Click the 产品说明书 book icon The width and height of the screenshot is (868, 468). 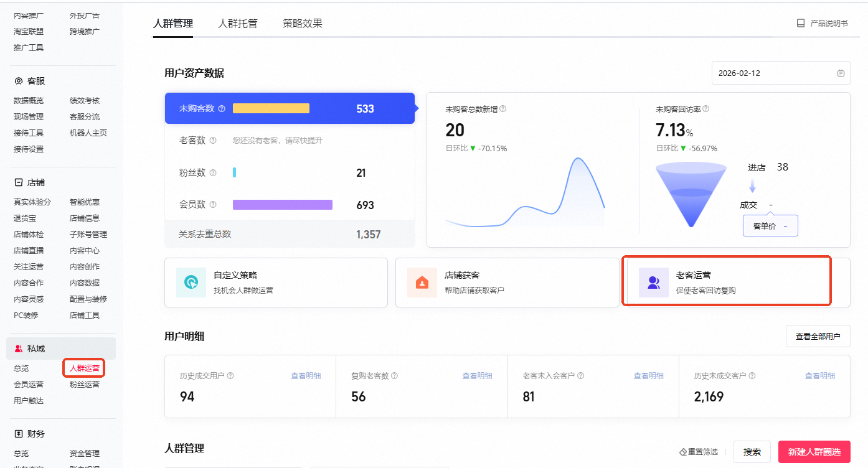coord(801,23)
